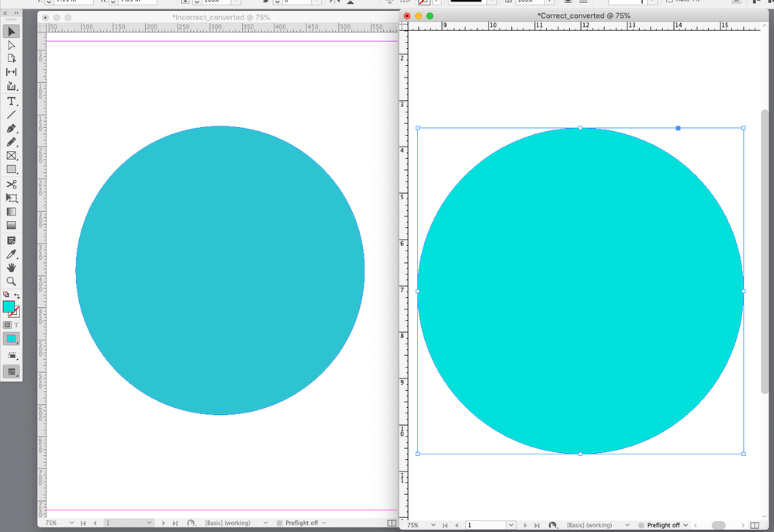774x532 pixels.
Task: Select the Zoom magnifier tool
Action: (12, 282)
